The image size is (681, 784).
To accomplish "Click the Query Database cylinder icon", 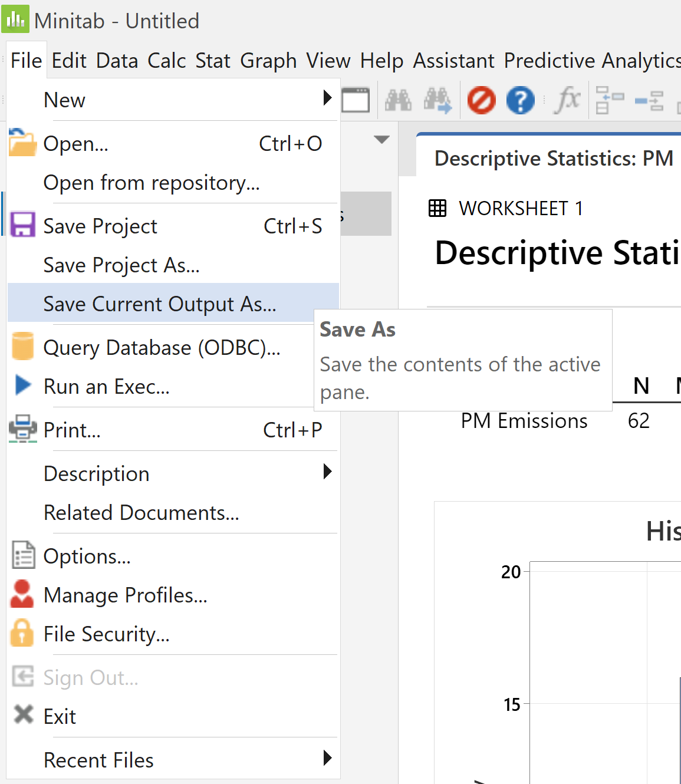I will point(22,346).
